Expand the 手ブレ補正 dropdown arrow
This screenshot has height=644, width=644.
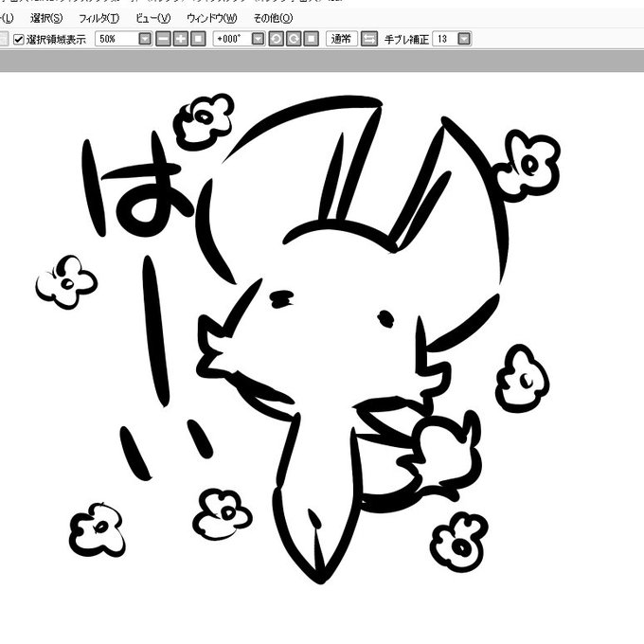464,39
